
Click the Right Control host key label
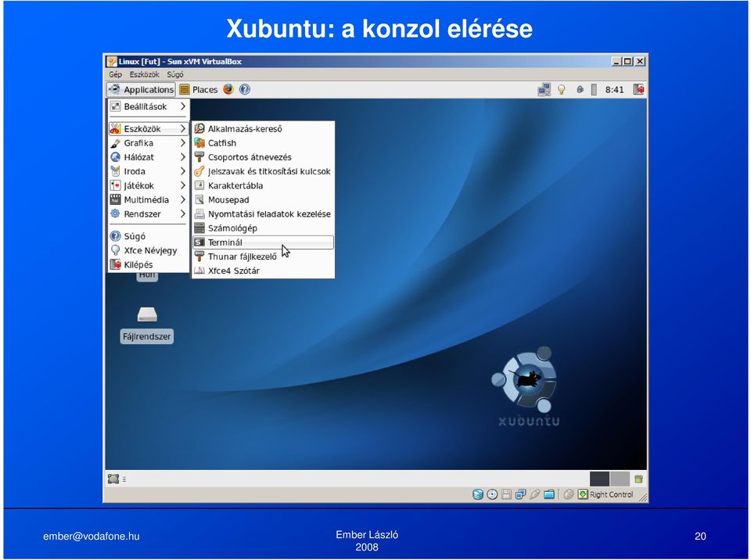611,494
